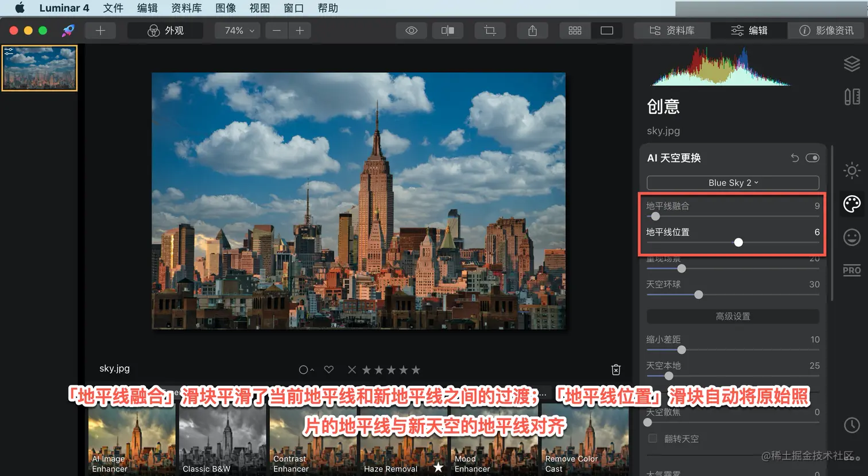868x476 pixels.
Task: Open the history clock icon
Action: [852, 425]
